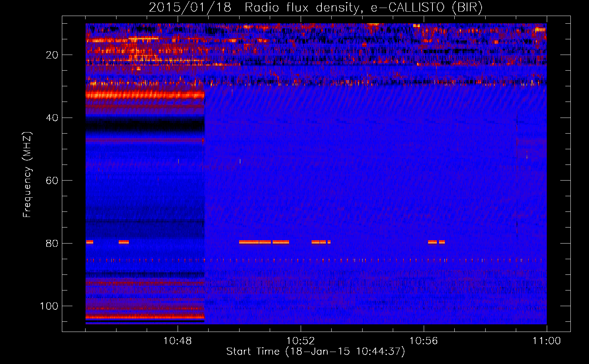Click the bright orange band near 33 MHz
The height and width of the screenshot is (364, 589).
(145, 95)
